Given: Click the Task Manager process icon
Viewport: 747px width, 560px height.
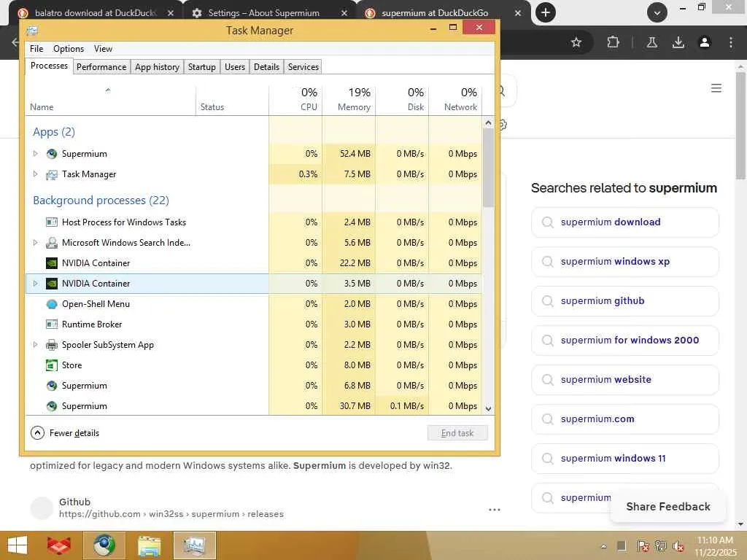Looking at the screenshot, I should point(52,175).
